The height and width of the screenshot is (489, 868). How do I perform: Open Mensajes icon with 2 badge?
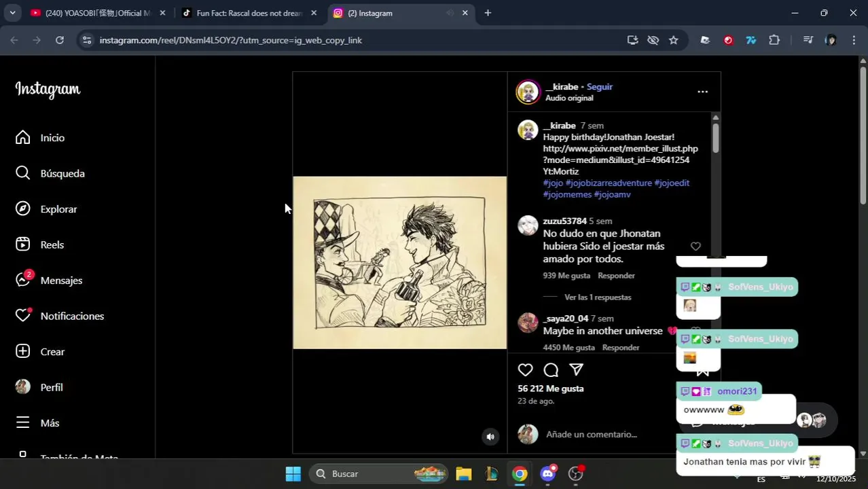click(x=23, y=280)
